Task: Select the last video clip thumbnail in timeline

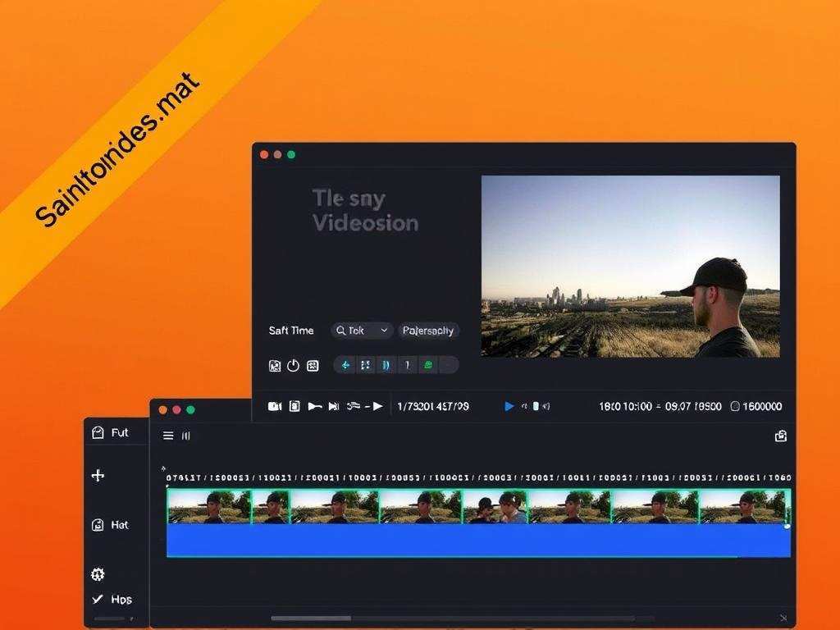Action: point(743,507)
